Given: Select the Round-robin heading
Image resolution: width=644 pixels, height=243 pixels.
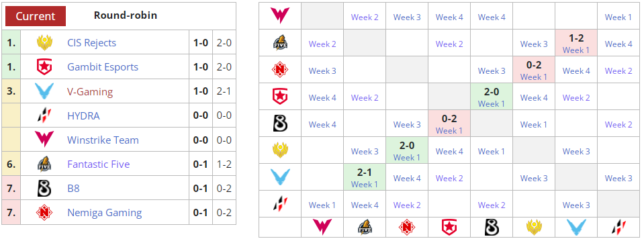Looking at the screenshot, I should 126,15.
